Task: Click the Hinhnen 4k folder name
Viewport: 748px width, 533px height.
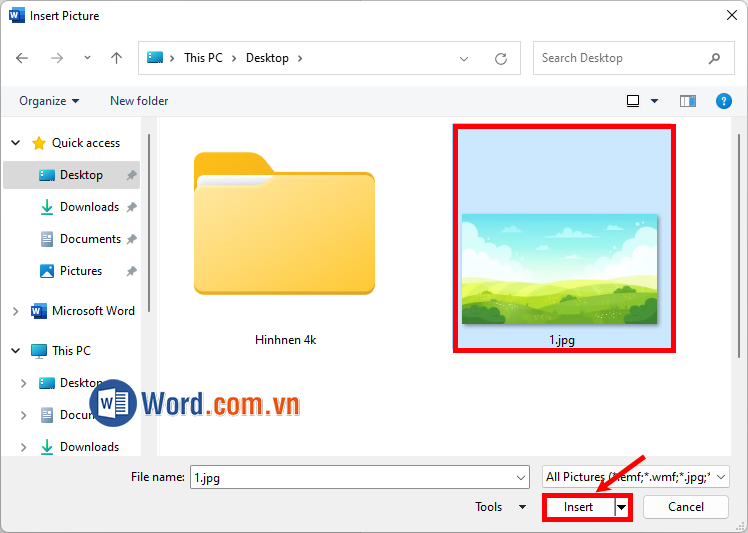Action: click(x=285, y=340)
